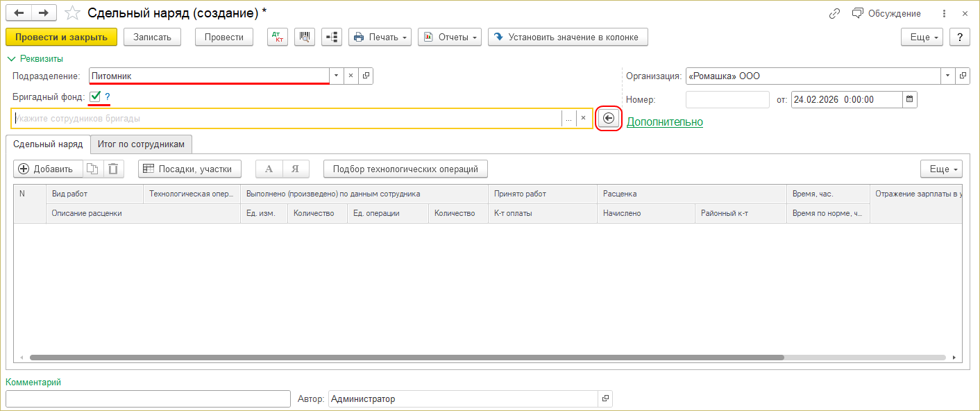Expand the Подразделение dropdown list

click(336, 76)
